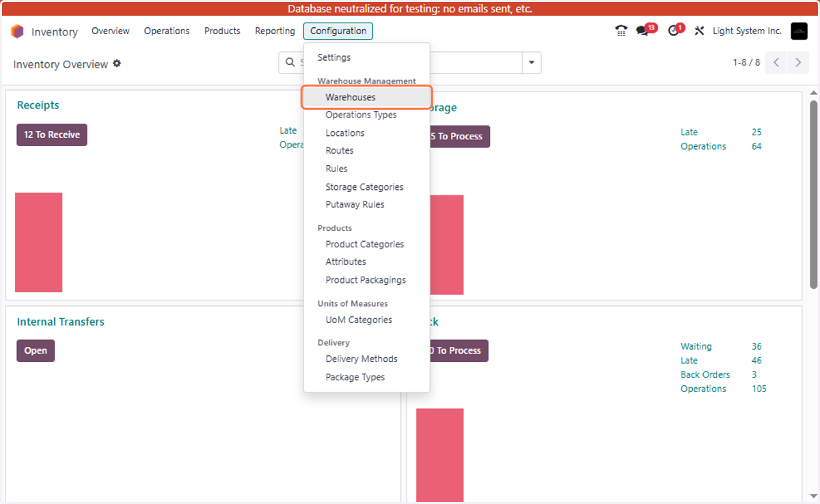Open the Reporting menu
Image resolution: width=820 pixels, height=504 pixels.
click(275, 31)
